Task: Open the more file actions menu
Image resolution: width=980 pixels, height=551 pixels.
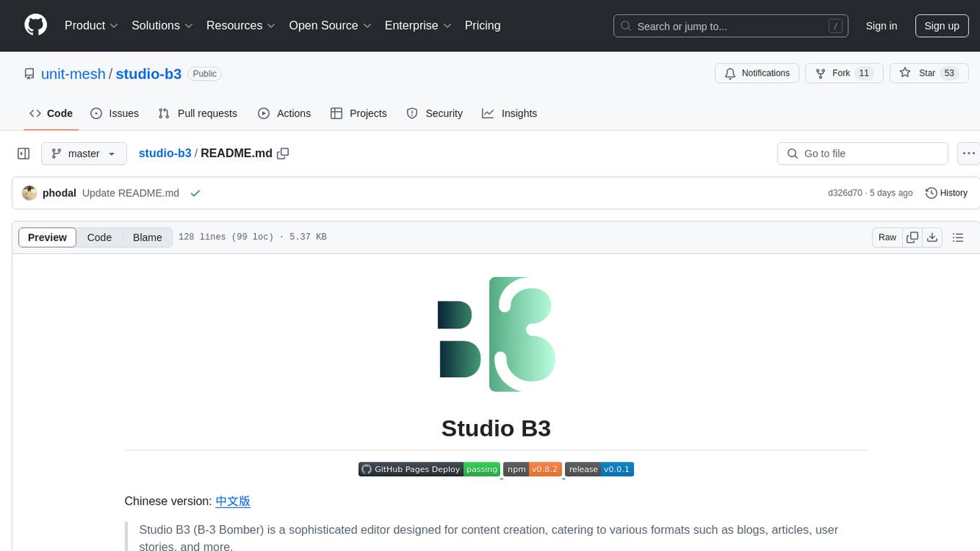Action: (969, 154)
